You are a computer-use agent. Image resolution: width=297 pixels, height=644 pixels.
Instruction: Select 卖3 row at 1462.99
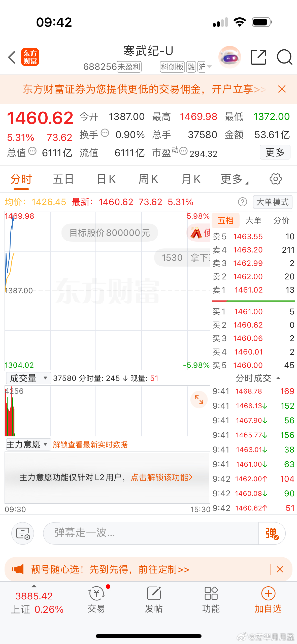[x=253, y=263]
